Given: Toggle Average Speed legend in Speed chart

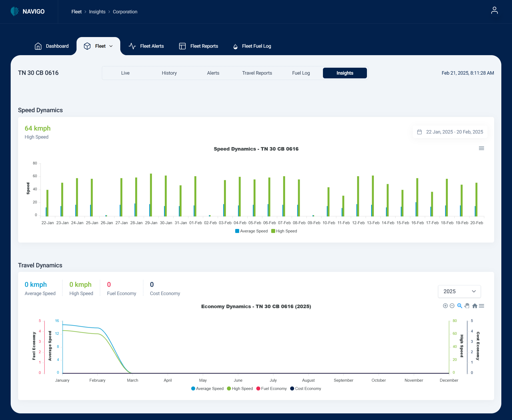Looking at the screenshot, I should pos(251,231).
